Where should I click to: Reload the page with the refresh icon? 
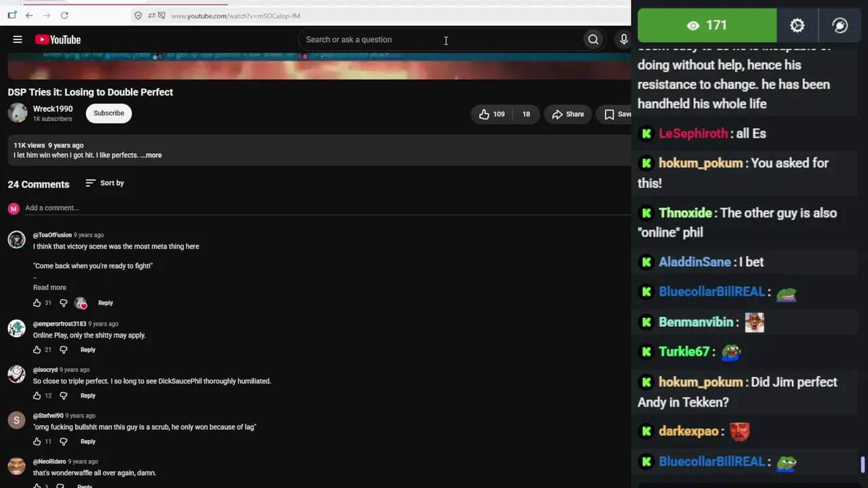[x=64, y=16]
